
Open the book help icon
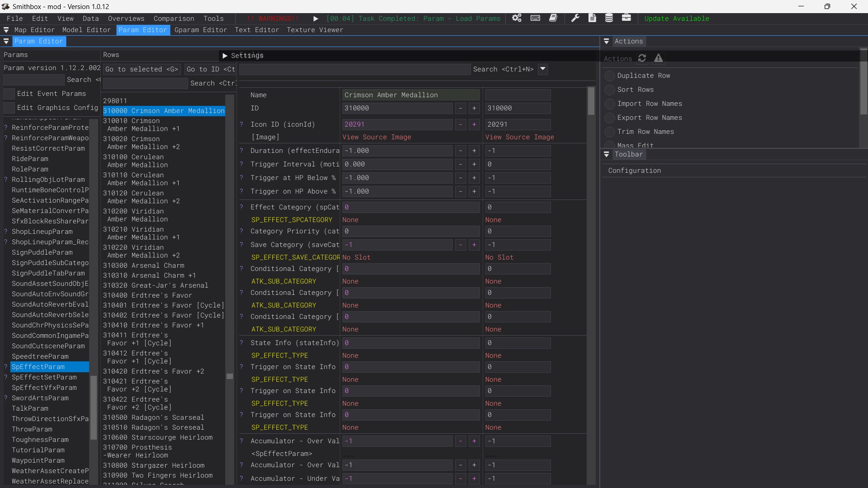[x=553, y=18]
